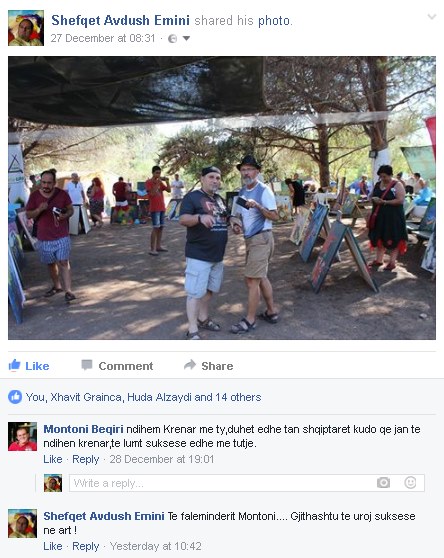Reply to Shefqet Avdush Emini's comment
Viewport: 444px width, 558px height.
coord(85,546)
